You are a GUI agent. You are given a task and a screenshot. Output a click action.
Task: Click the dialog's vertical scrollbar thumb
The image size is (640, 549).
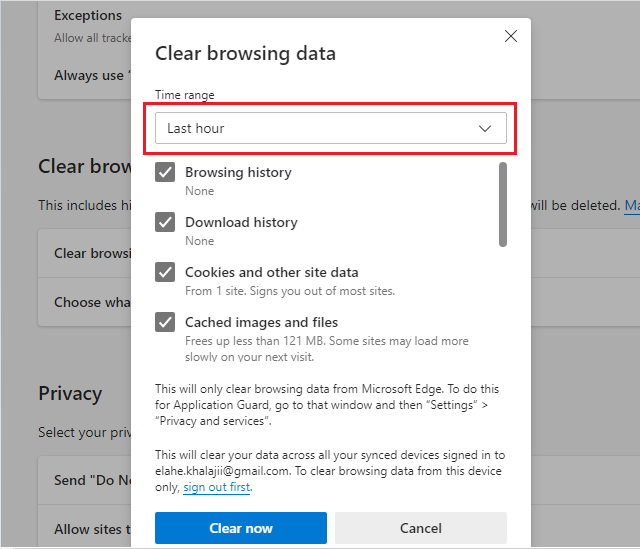(502, 204)
